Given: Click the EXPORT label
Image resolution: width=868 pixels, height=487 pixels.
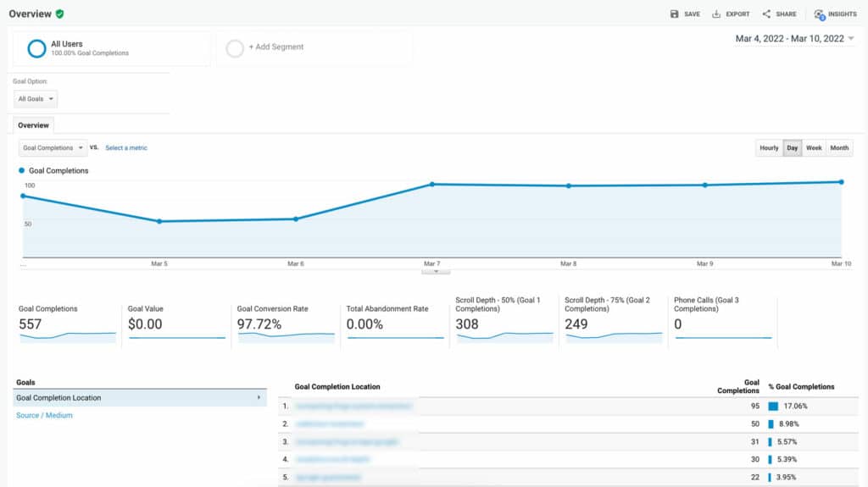Looking at the screenshot, I should coord(737,14).
